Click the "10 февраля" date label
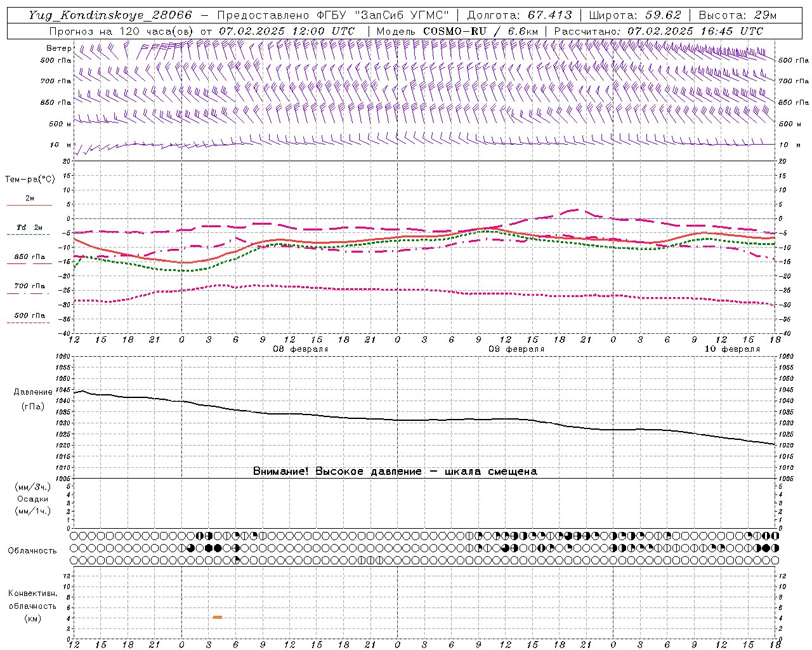This screenshot has height=650, width=812. pyautogui.click(x=732, y=349)
